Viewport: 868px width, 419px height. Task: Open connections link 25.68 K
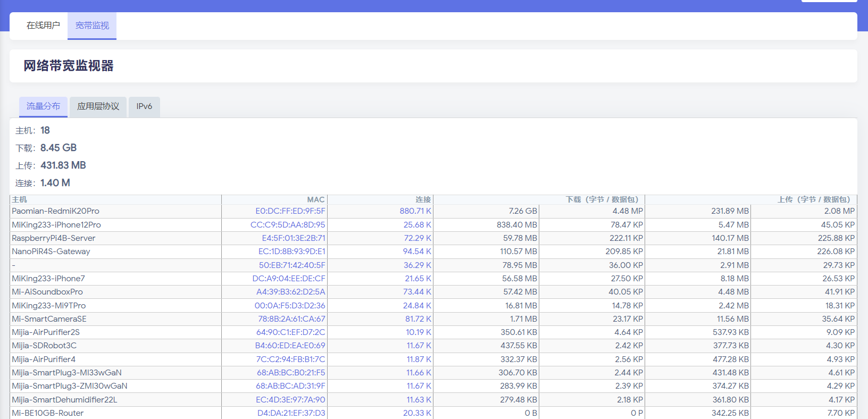[418, 225]
